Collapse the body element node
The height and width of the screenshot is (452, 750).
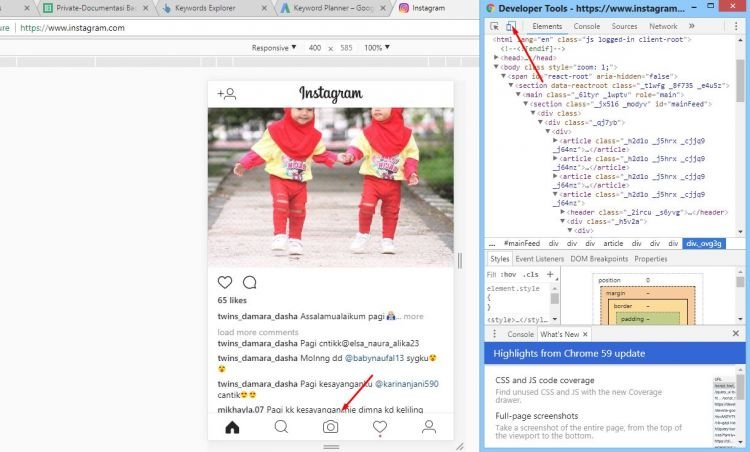coord(496,66)
